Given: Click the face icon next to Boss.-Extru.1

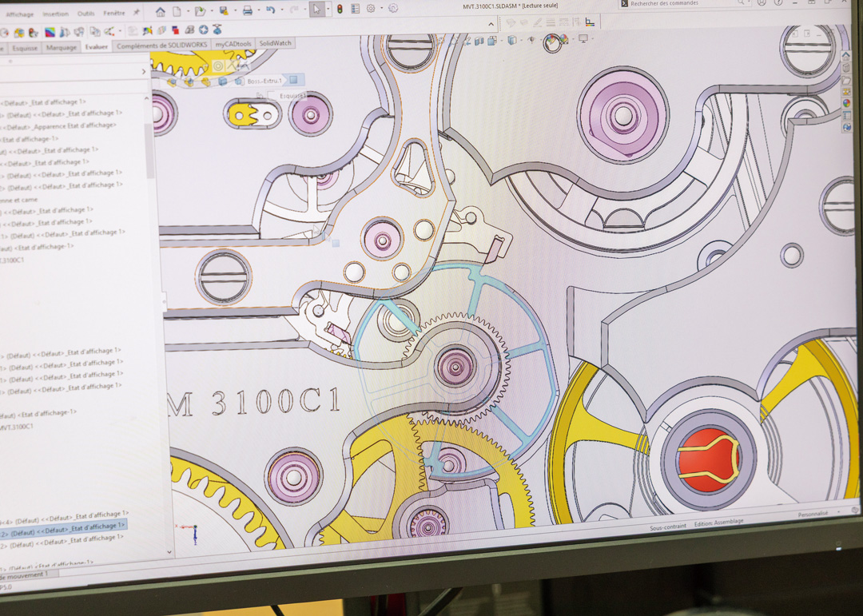Looking at the screenshot, I should tap(293, 80).
